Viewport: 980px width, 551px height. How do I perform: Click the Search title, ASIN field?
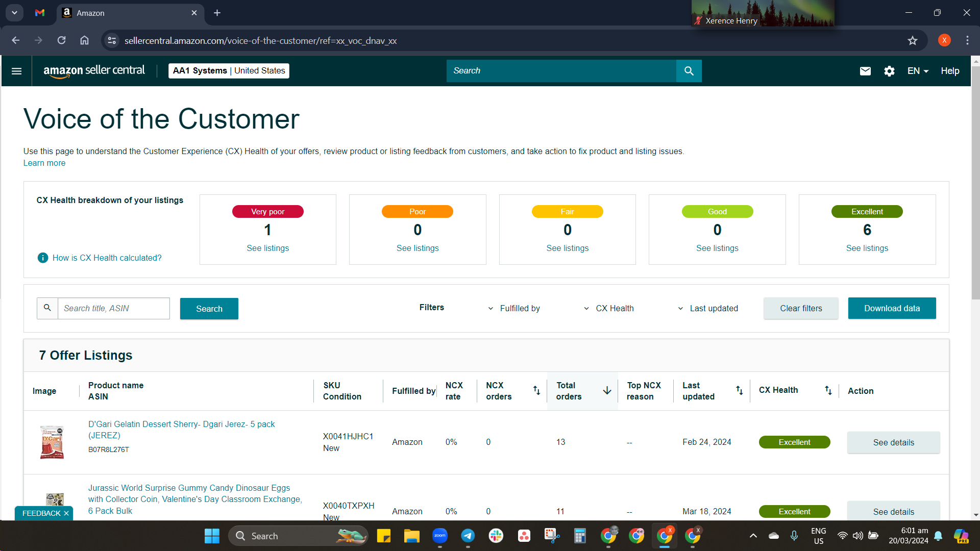[x=113, y=308]
